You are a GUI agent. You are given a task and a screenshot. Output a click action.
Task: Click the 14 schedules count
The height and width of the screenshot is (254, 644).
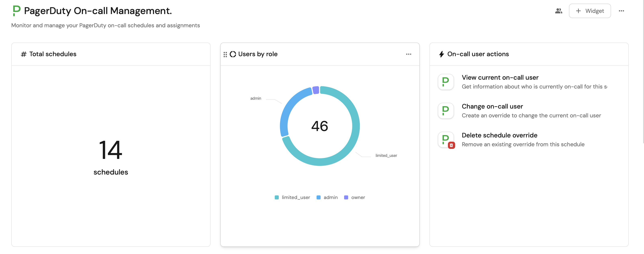tap(110, 150)
